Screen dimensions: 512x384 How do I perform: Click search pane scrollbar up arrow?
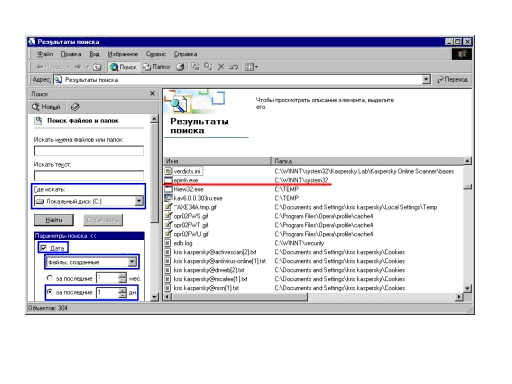click(x=154, y=119)
